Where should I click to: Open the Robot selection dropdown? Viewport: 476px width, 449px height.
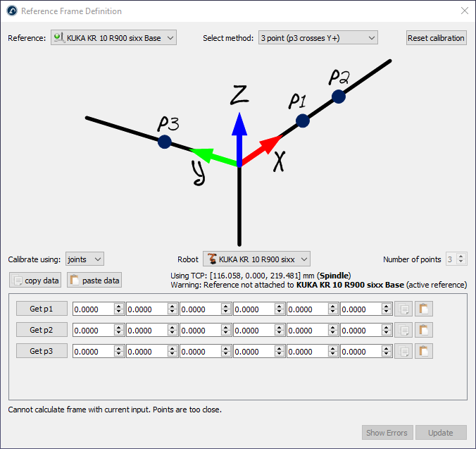click(x=256, y=259)
